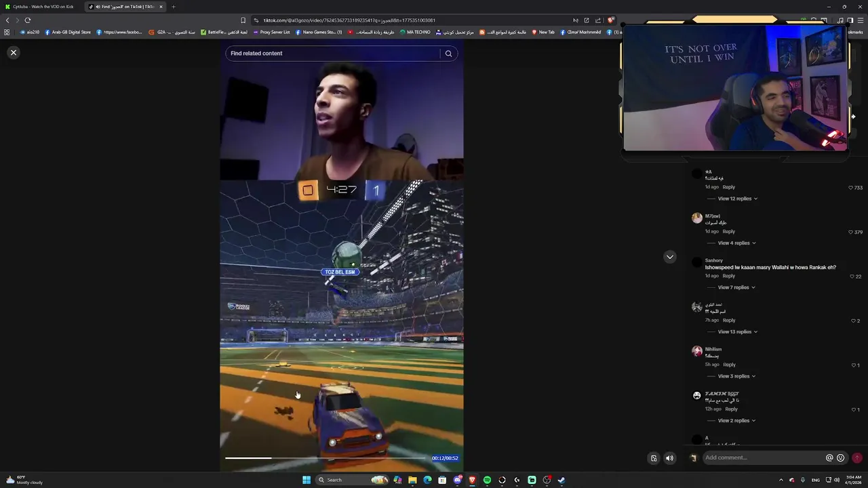The width and height of the screenshot is (868, 488).
Task: Insert a mention with the @ icon
Action: pos(829,457)
